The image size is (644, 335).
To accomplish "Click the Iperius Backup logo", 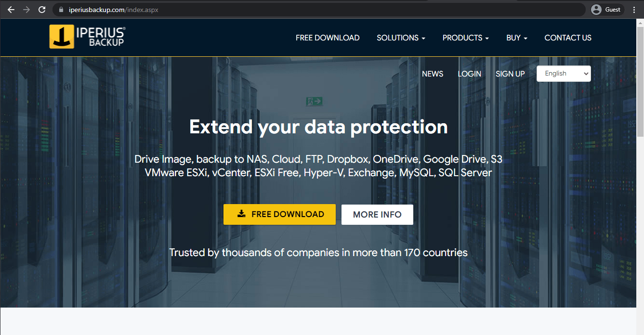I will (x=87, y=38).
